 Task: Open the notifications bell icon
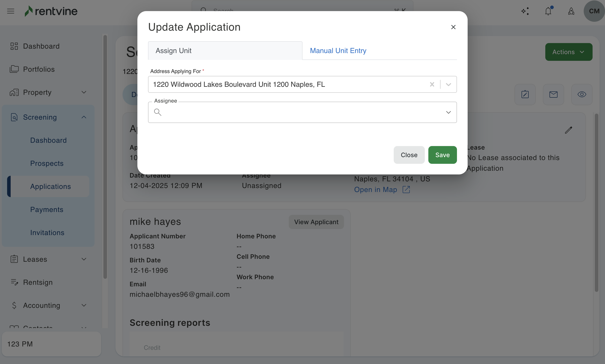click(548, 11)
